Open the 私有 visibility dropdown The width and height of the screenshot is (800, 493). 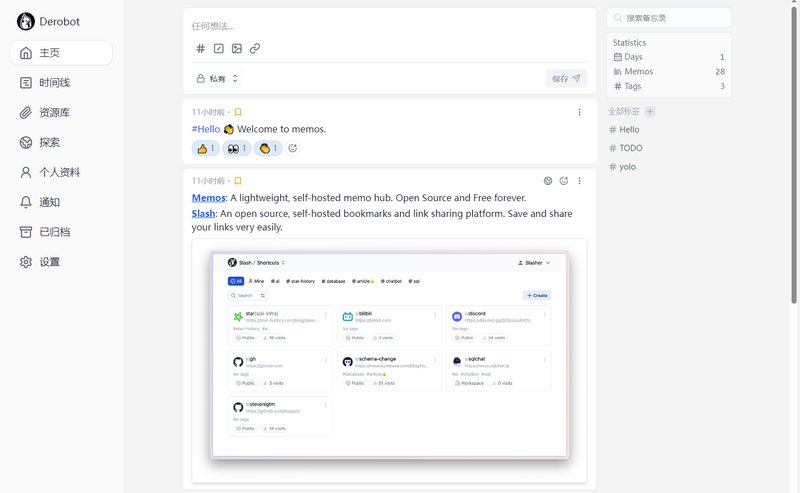(x=217, y=78)
